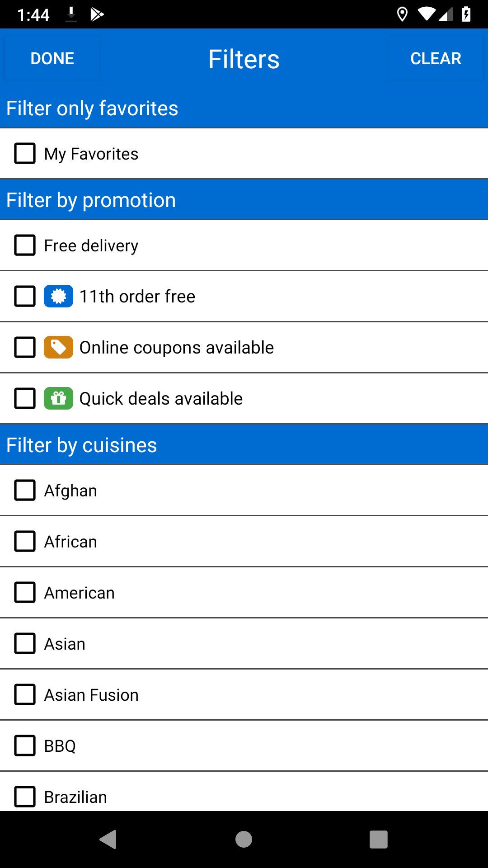Check the Free delivery checkbox
The image size is (488, 868).
(25, 245)
